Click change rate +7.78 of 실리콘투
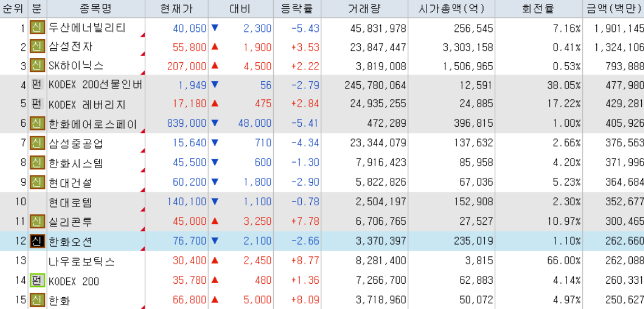 click(x=305, y=222)
